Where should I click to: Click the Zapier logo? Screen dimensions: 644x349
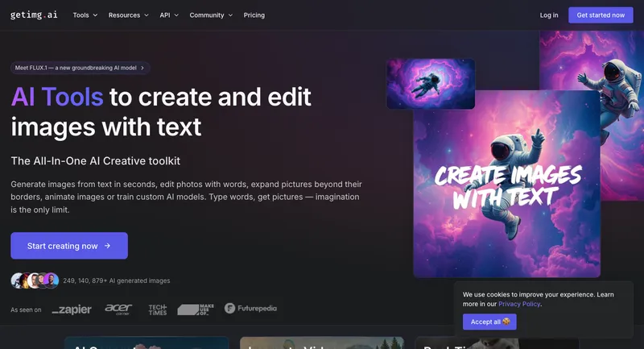click(72, 309)
